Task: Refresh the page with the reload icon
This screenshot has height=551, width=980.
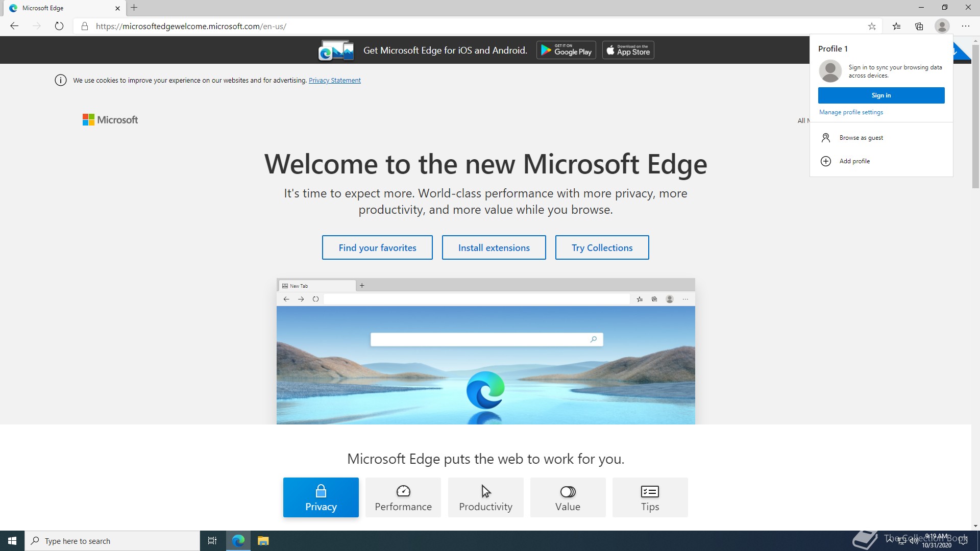Action: (x=59, y=26)
